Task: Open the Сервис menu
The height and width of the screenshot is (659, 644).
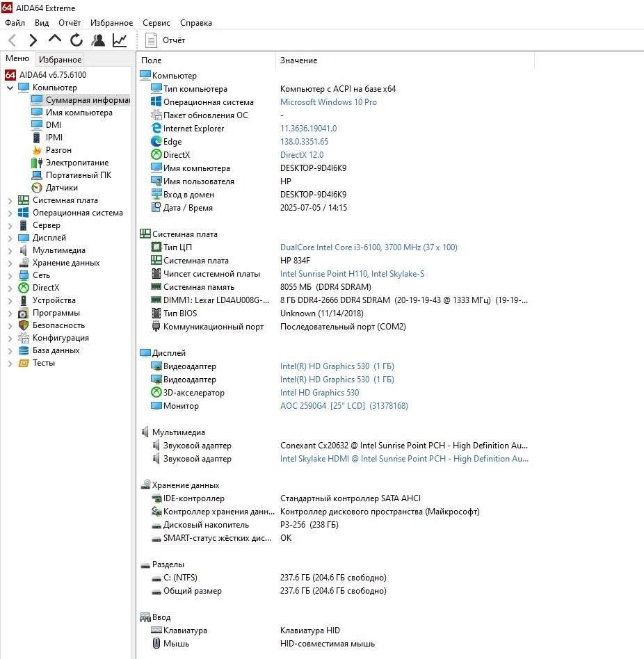Action: (156, 23)
